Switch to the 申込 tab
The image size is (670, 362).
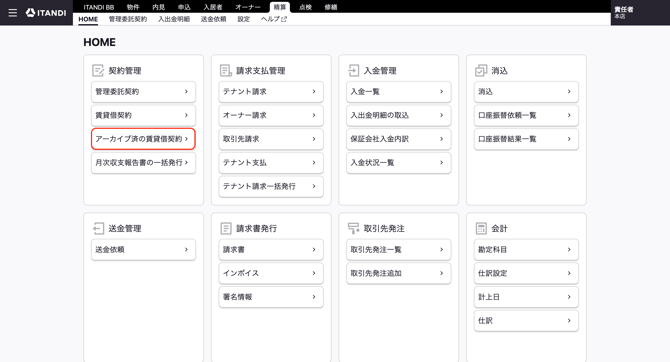point(184,7)
